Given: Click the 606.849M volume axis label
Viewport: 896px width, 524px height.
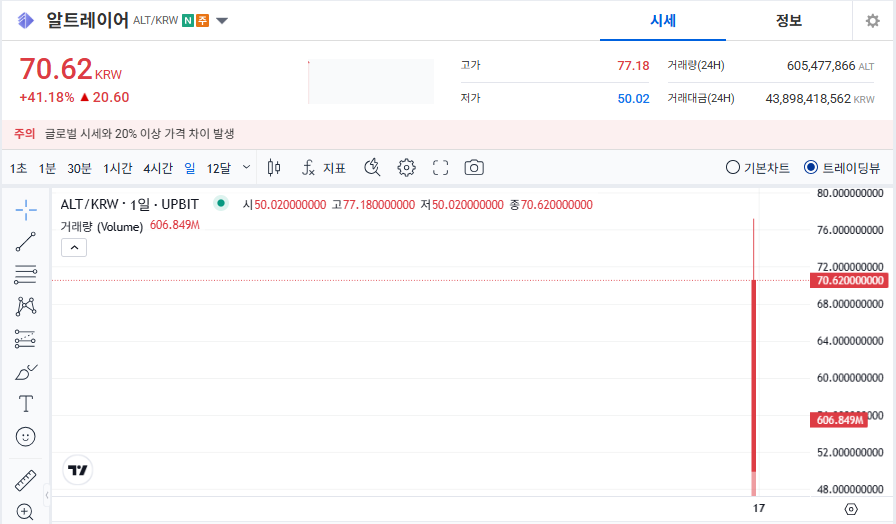Looking at the screenshot, I should click(839, 420).
